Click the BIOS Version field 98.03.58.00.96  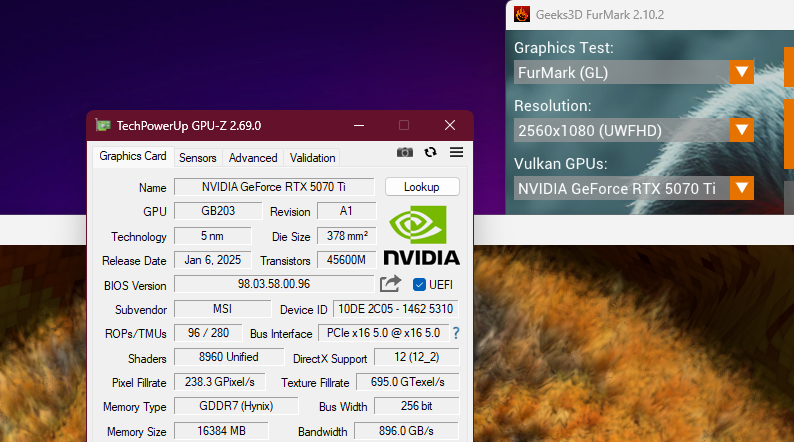coord(274,284)
